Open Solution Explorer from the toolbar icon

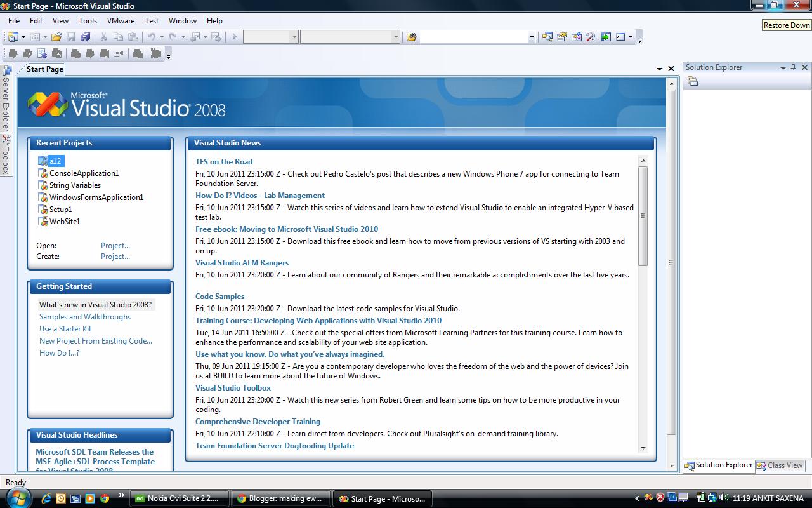point(547,37)
